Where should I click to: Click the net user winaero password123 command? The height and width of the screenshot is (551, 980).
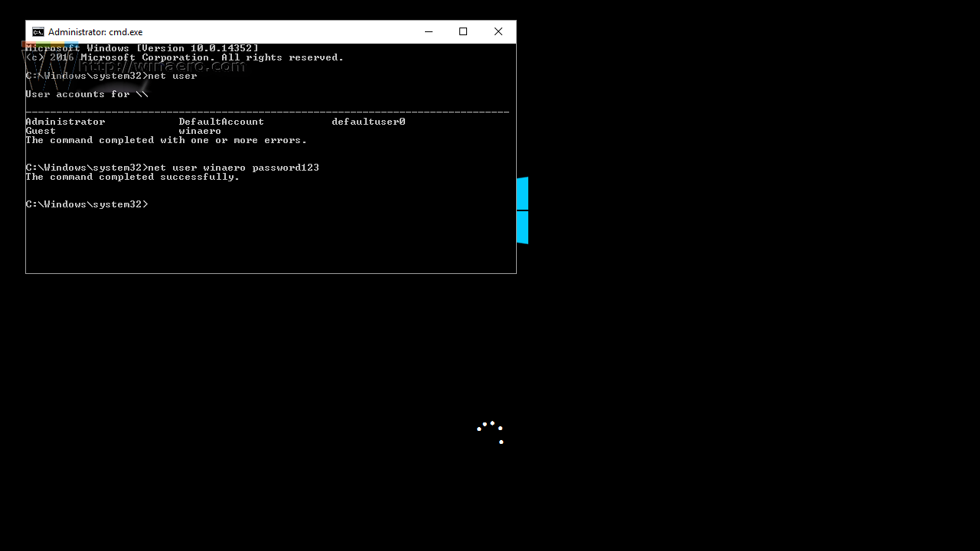point(234,167)
